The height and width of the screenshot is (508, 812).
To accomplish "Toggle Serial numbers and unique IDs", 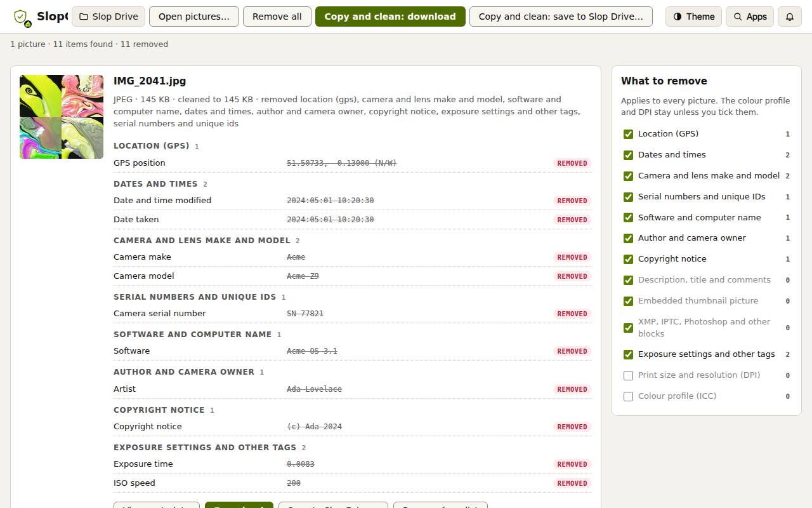I will (x=628, y=197).
